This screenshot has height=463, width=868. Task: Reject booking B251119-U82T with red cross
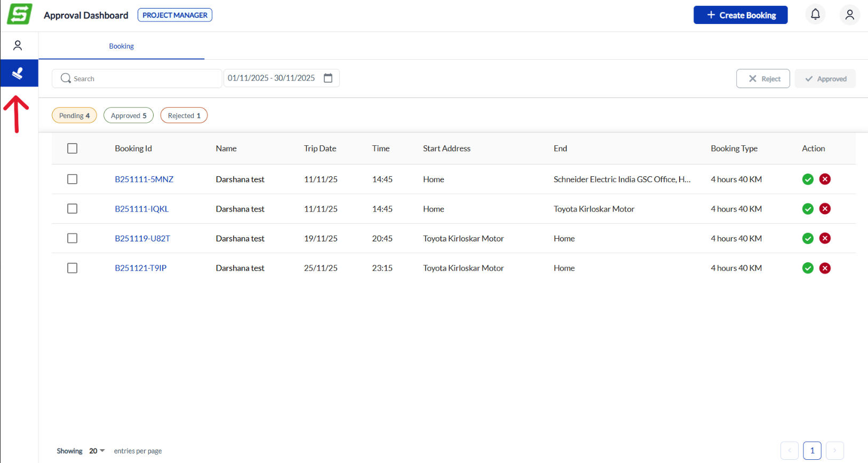click(x=825, y=238)
